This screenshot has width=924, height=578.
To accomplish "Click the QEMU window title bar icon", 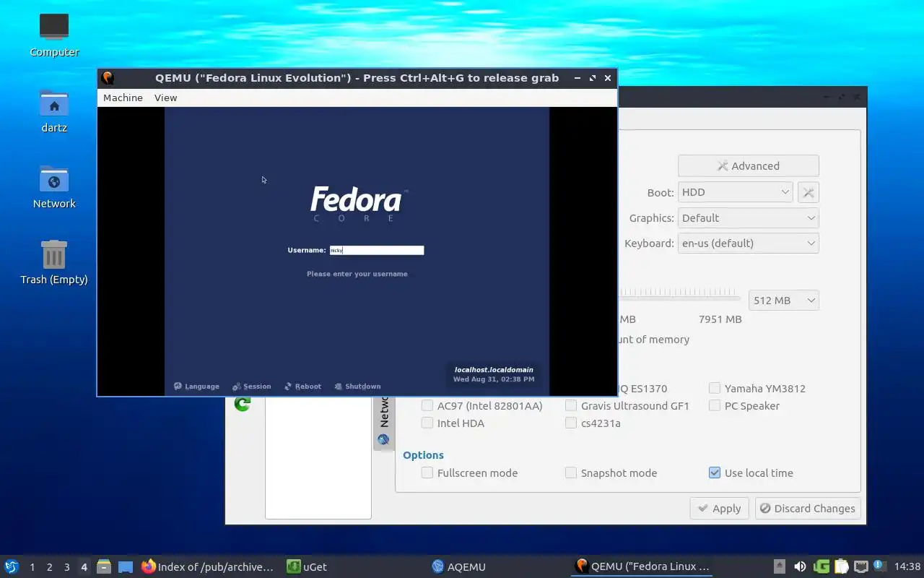I will pyautogui.click(x=108, y=78).
